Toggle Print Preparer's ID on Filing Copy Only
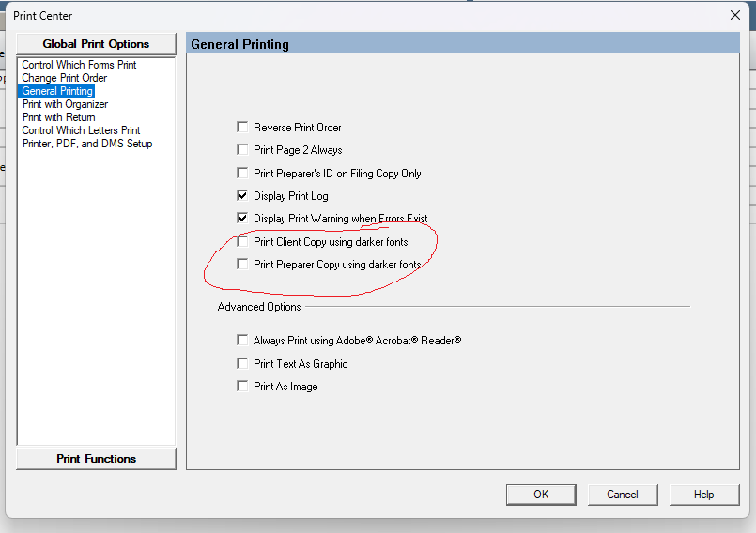 point(243,174)
